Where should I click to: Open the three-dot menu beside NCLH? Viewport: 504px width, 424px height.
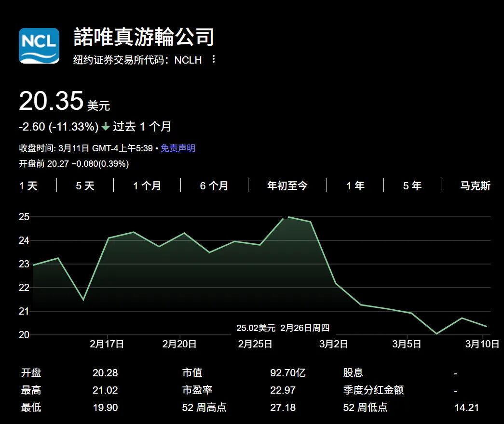pyautogui.click(x=214, y=60)
